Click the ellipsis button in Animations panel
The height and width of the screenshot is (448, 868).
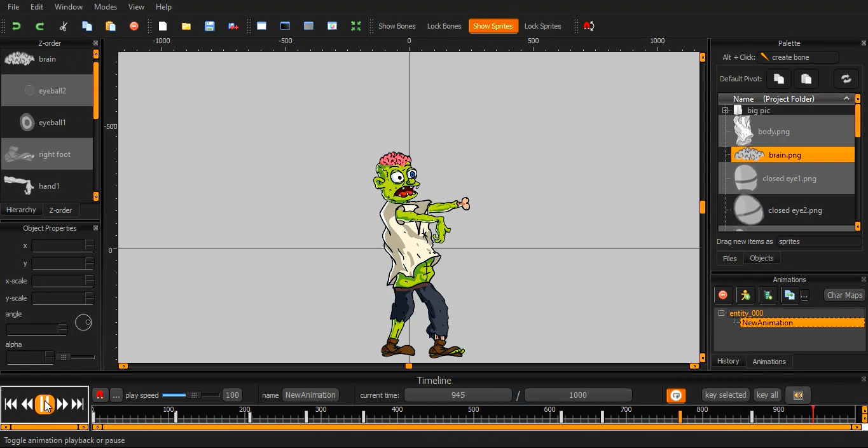pos(804,295)
